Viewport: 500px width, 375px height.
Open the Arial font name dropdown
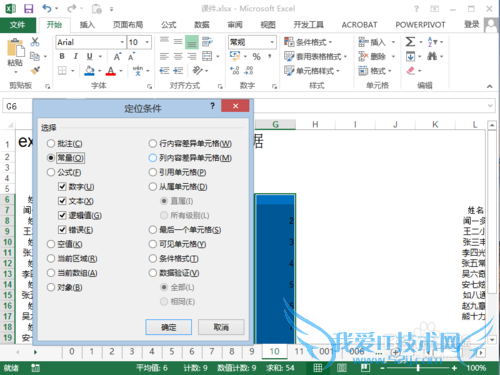tap(122, 42)
